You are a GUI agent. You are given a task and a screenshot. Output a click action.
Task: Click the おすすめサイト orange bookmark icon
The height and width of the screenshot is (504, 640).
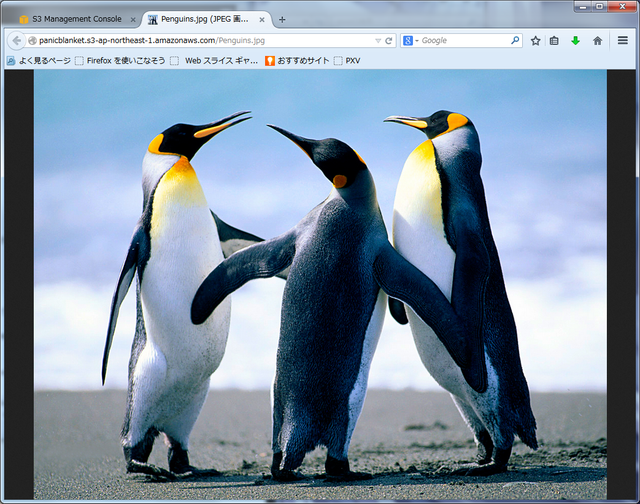click(270, 61)
